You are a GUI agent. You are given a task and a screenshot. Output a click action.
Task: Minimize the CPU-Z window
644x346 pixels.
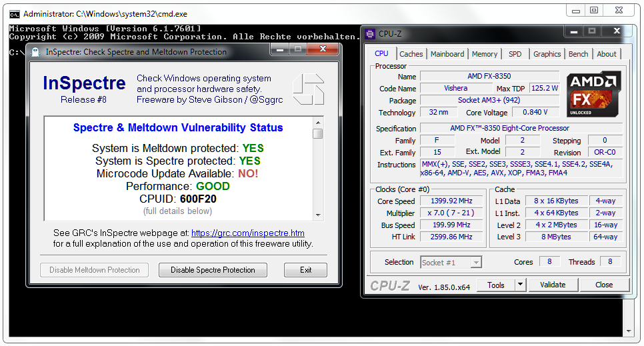574,31
